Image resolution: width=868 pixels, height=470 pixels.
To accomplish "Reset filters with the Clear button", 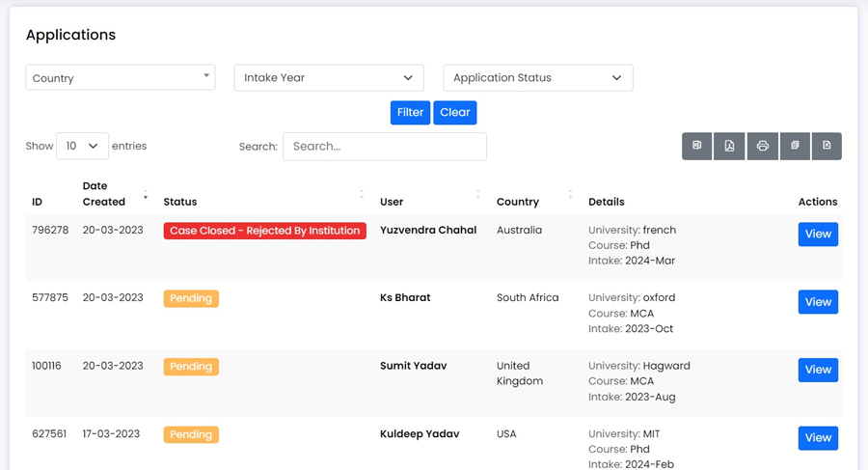I will (455, 113).
